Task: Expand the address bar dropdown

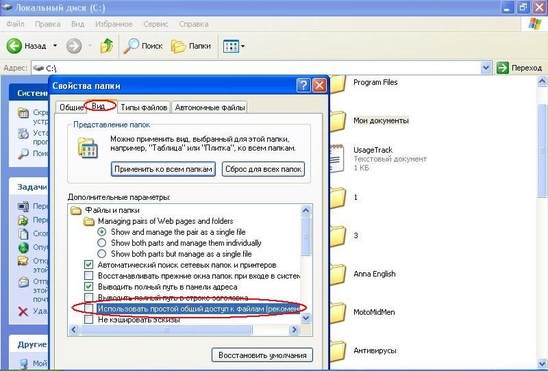Action: (x=486, y=68)
